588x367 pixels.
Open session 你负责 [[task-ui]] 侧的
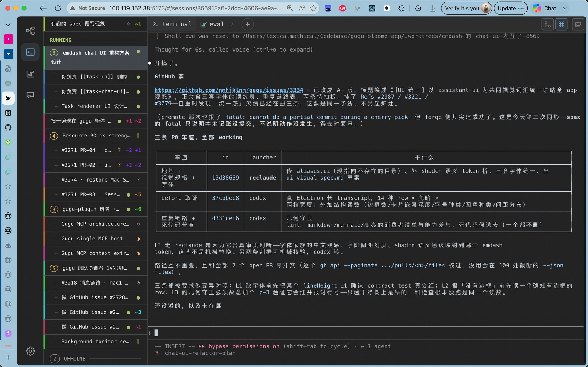96,77
